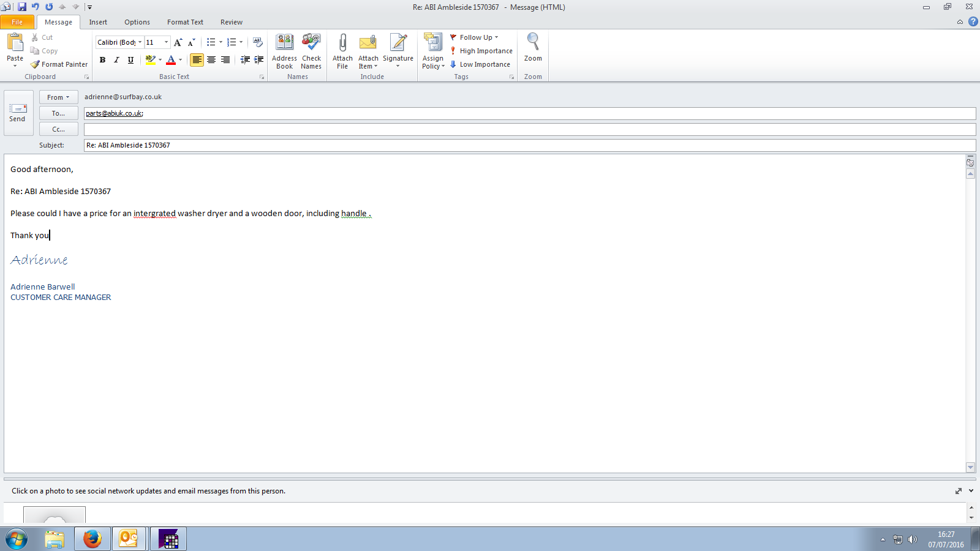Screen dimensions: 980x551
Task: Grow the font size
Action: pyautogui.click(x=178, y=42)
